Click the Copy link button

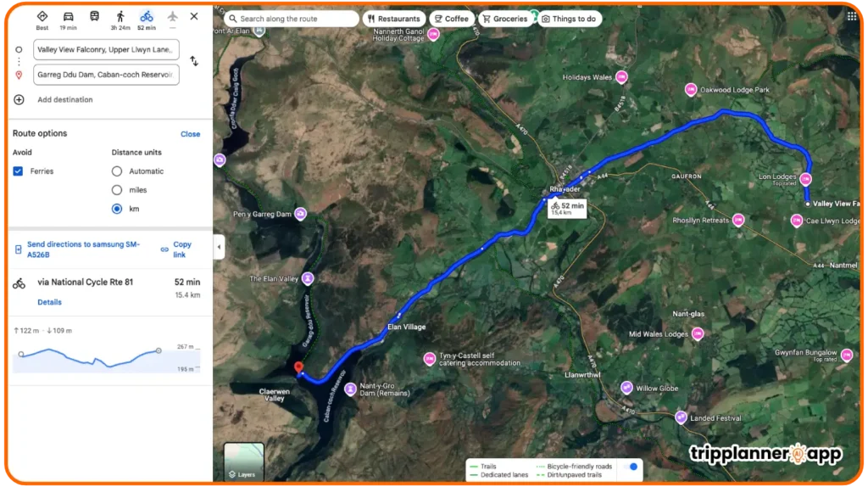[176, 249]
